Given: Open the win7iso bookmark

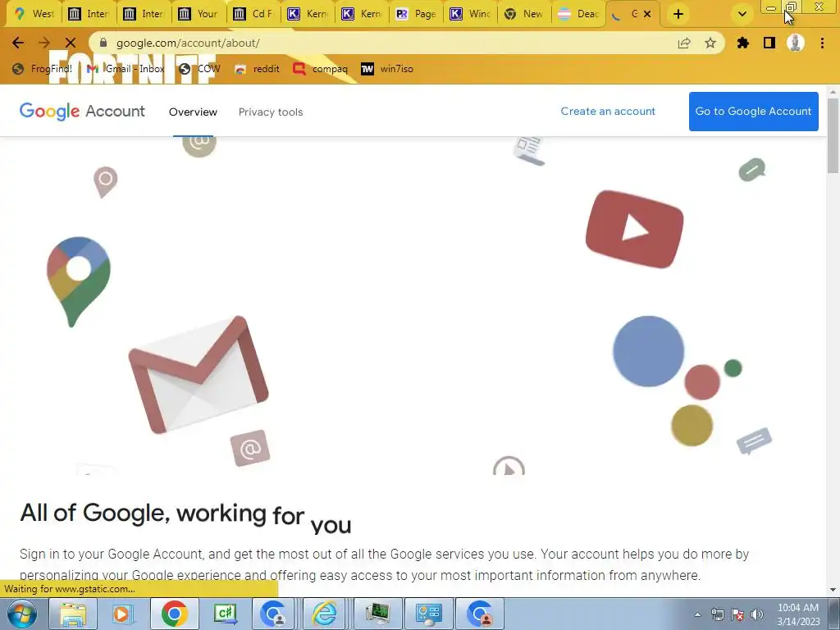Looking at the screenshot, I should 387,69.
